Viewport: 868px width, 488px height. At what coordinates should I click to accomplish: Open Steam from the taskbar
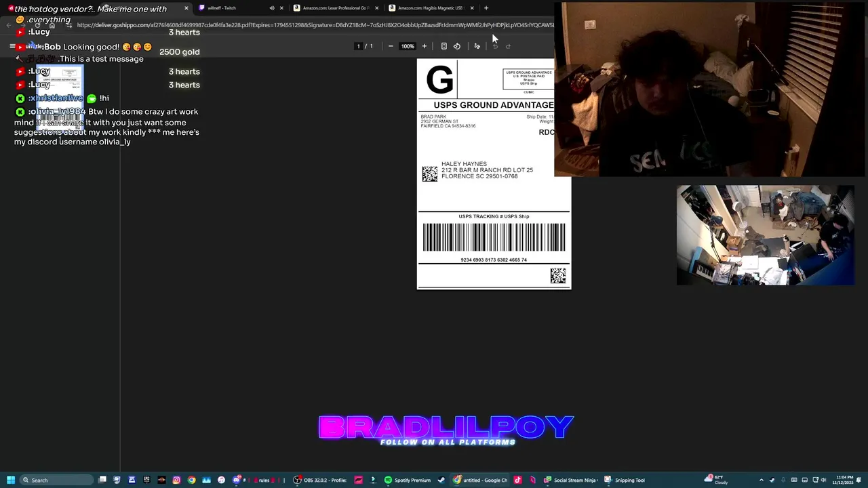[x=441, y=480]
